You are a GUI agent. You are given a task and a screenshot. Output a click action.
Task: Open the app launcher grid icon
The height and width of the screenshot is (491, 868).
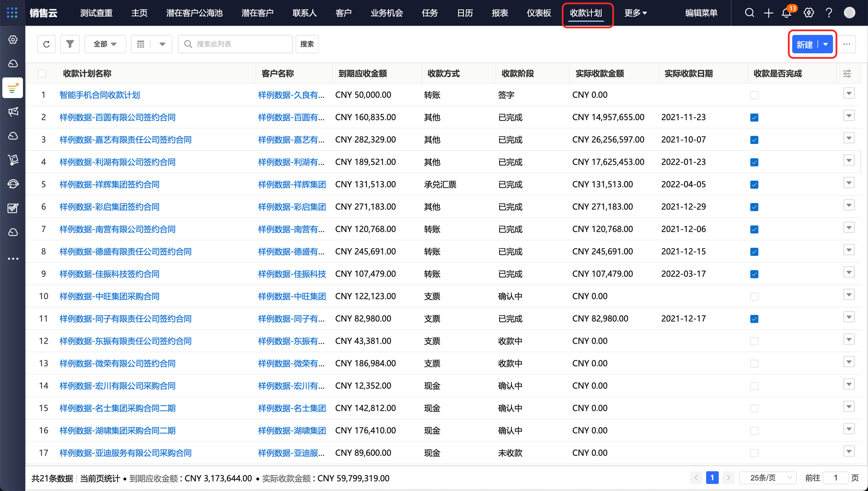12,13
